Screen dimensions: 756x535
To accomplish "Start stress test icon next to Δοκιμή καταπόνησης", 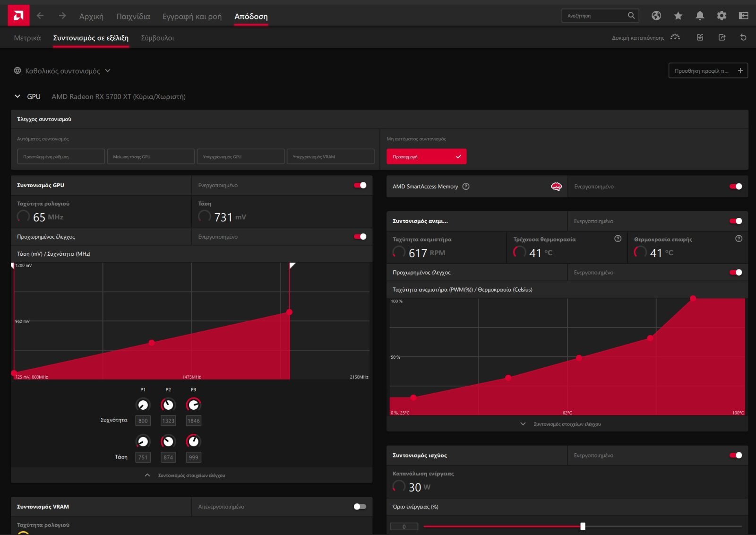I will click(675, 37).
